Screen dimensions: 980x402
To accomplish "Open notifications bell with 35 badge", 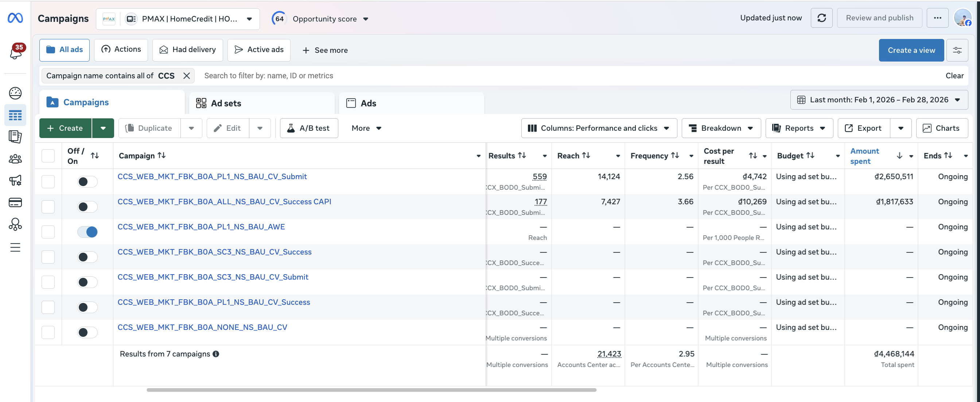I will (16, 51).
